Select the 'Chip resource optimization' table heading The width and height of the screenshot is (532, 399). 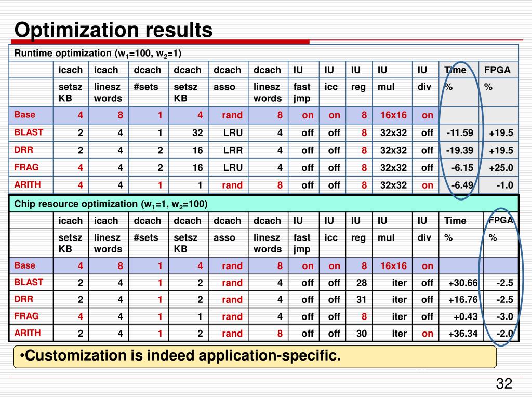111,204
